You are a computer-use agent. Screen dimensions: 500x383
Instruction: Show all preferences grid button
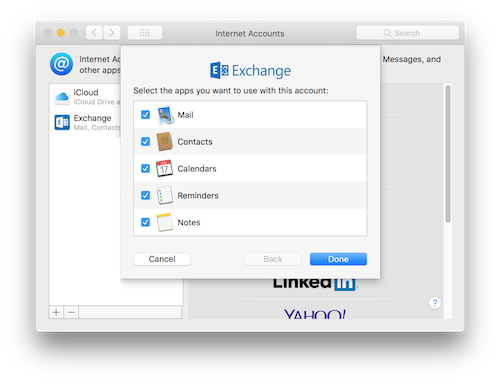pos(145,33)
